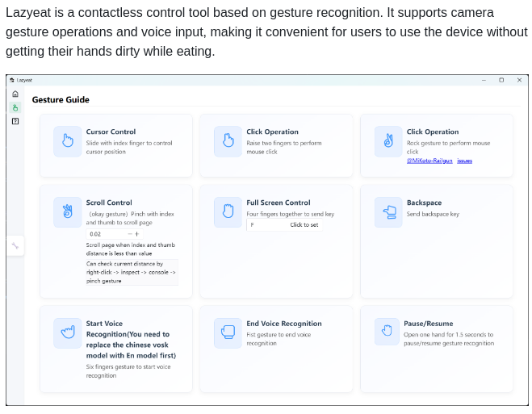Click the 0.02 scroll distance field
The image size is (532, 414).
[105, 234]
